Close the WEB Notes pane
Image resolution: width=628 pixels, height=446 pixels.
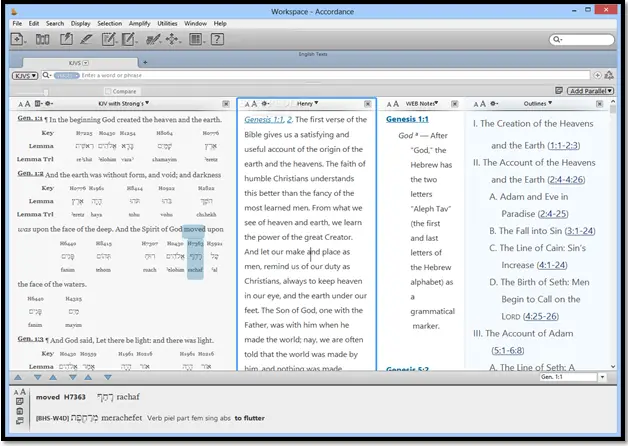click(455, 104)
